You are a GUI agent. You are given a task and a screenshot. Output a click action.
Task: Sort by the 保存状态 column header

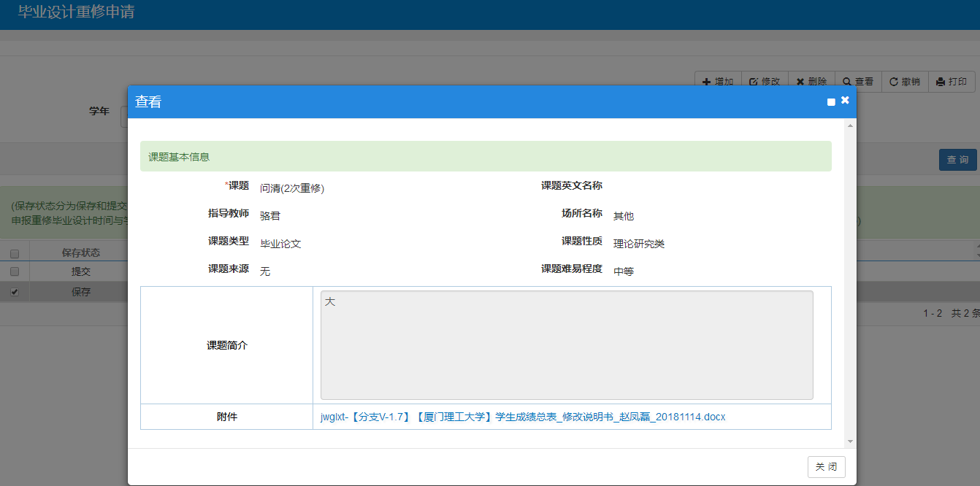tap(80, 252)
